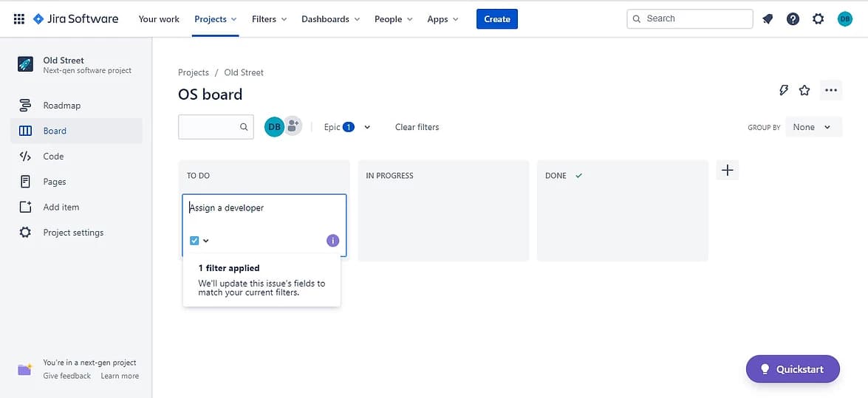Open the app switcher grid icon

click(x=18, y=19)
